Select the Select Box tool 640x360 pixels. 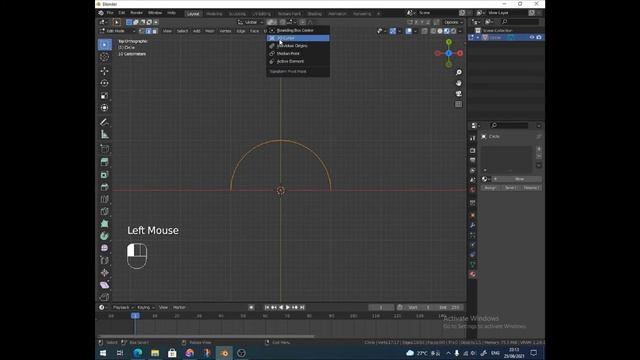[x=104, y=44]
